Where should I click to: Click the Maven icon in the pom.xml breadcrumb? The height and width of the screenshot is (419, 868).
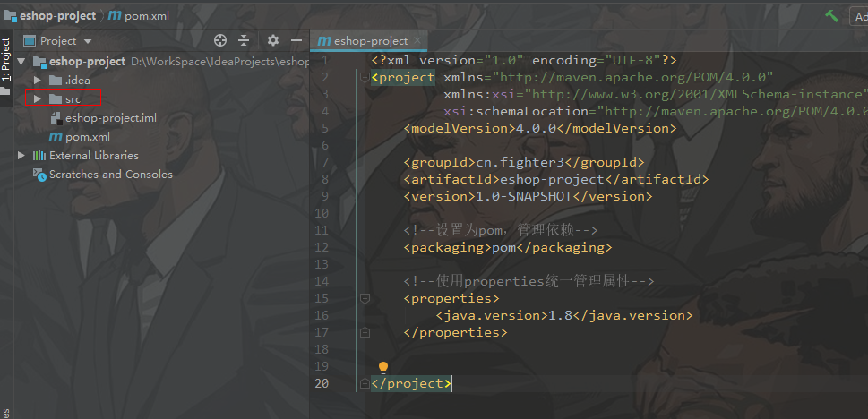coord(115,16)
